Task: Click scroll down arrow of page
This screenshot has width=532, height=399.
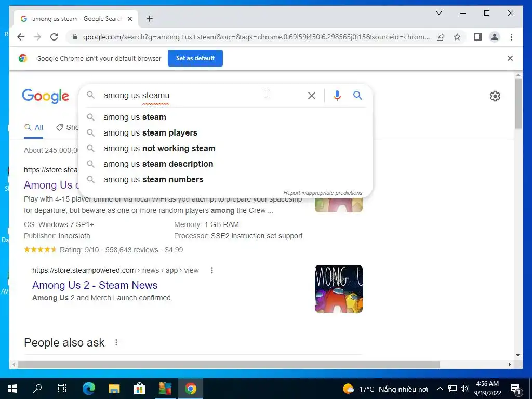Action: (518, 355)
